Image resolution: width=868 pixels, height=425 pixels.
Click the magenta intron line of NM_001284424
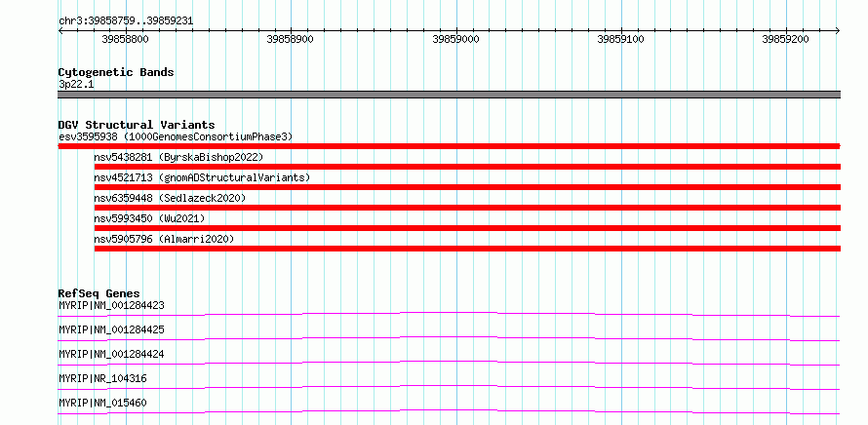(x=449, y=363)
